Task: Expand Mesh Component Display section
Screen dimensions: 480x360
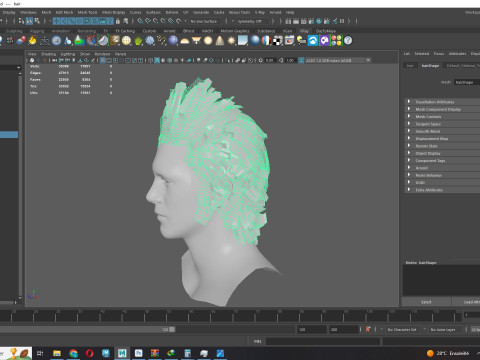Action: [x=442, y=109]
